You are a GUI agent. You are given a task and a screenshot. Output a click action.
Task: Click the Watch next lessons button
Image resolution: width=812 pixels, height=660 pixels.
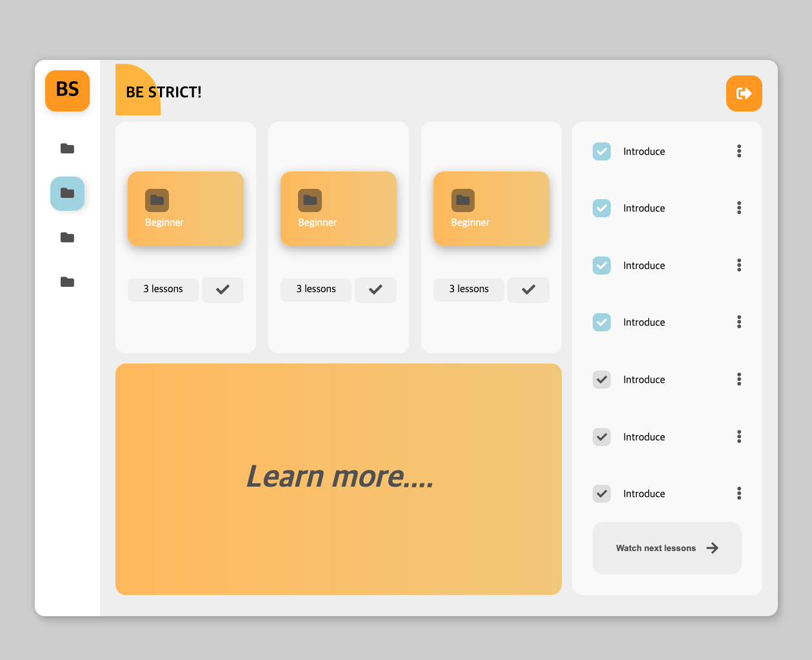tap(667, 548)
